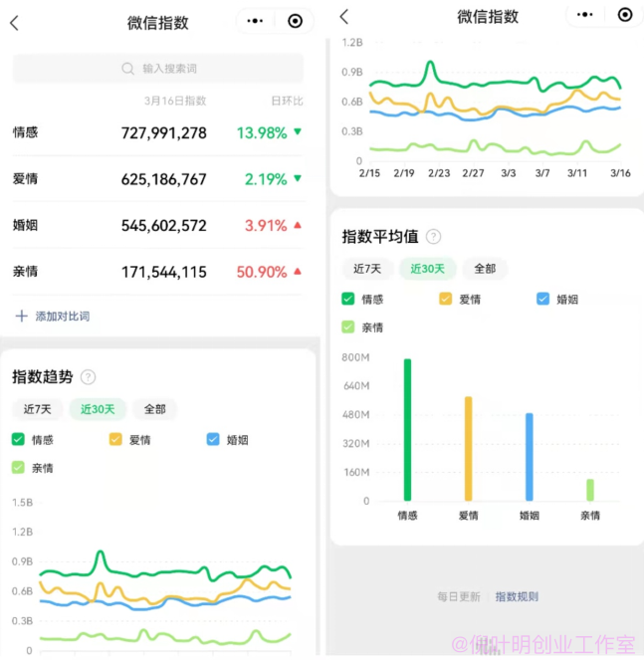Tap the search magnifier icon
This screenshot has height=660, width=644.
[x=127, y=68]
